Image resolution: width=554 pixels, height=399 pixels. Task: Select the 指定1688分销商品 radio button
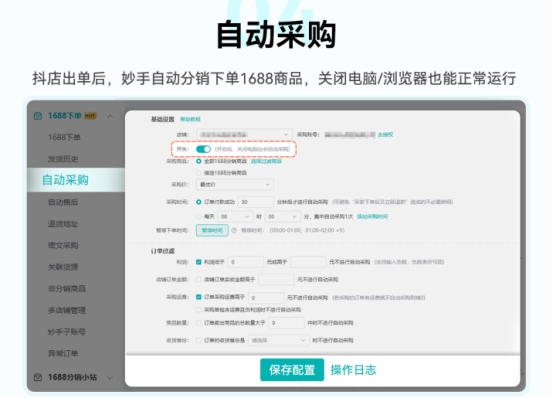tap(199, 173)
